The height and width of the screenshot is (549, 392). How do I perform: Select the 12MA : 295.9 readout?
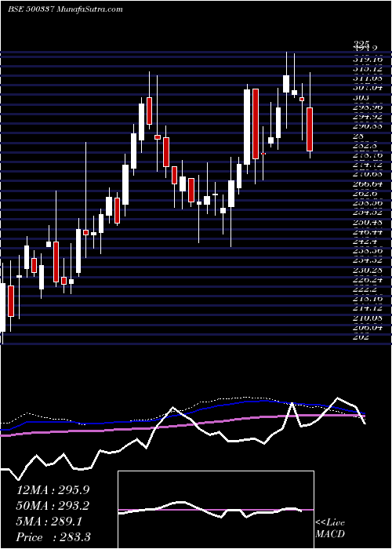53,490
